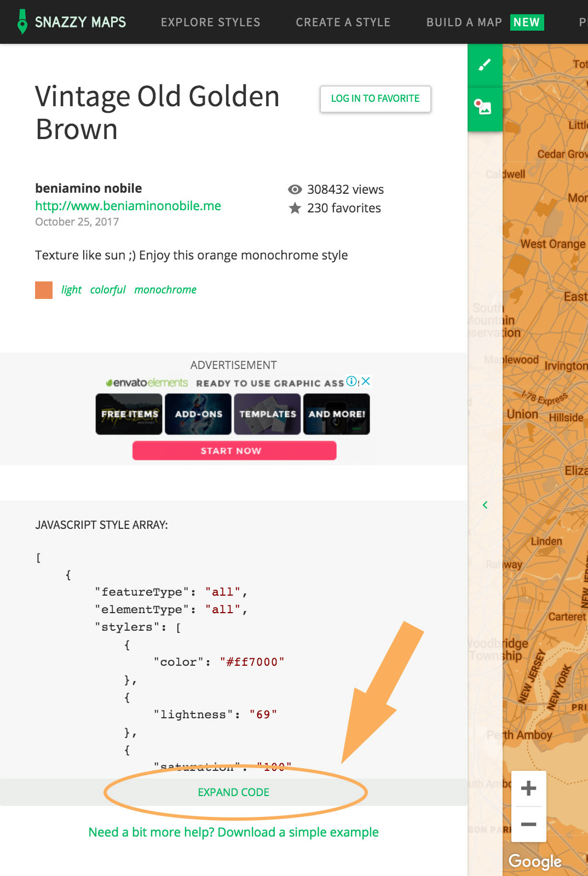Click the Templates ad thumbnail
This screenshot has height=876, width=588.
[x=267, y=414]
